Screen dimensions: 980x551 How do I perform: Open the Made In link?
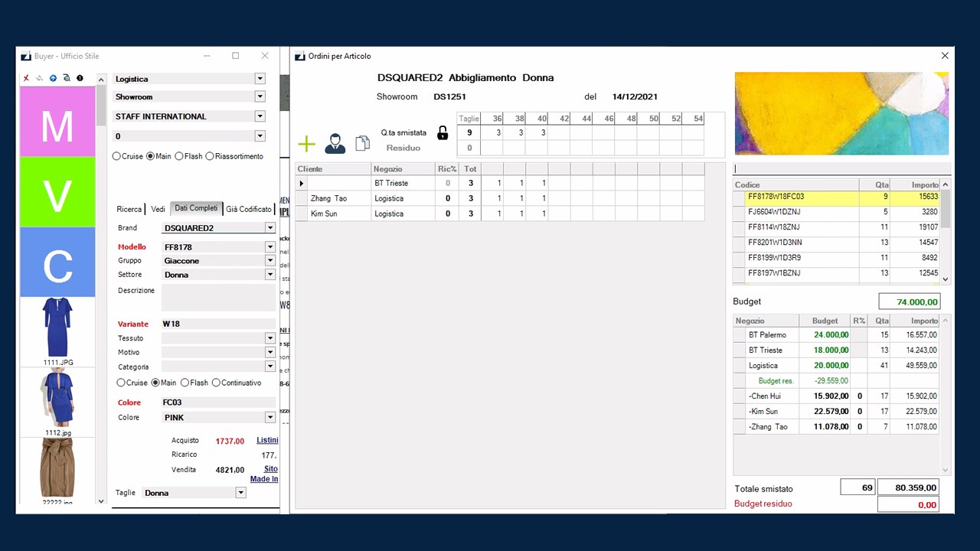264,479
